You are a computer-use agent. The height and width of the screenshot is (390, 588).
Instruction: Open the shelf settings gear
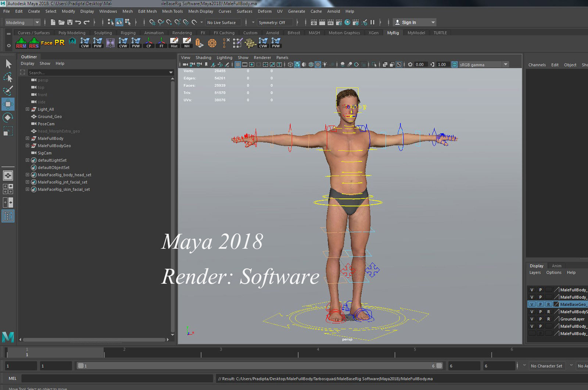coord(9,46)
